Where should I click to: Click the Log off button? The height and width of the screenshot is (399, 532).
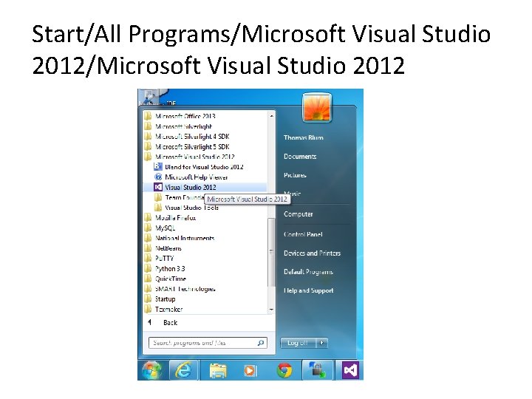tap(298, 343)
